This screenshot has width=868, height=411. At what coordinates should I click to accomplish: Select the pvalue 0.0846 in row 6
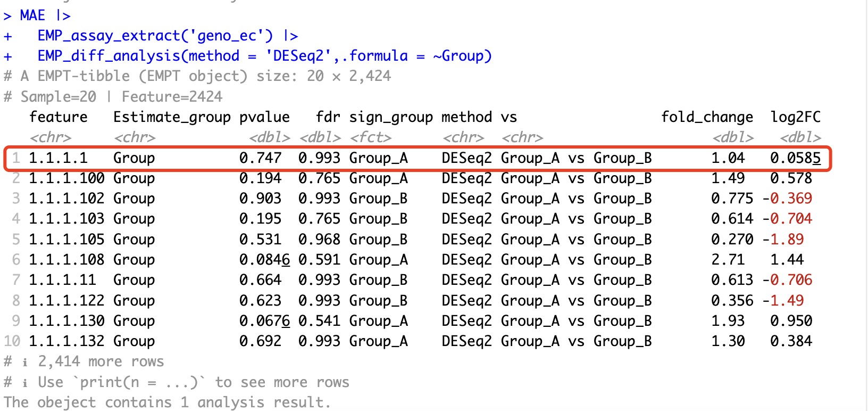tap(264, 260)
